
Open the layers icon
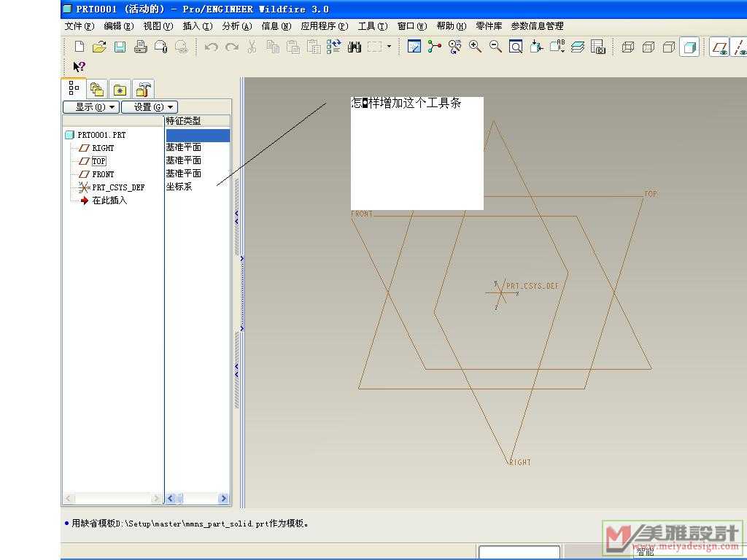tap(578, 47)
